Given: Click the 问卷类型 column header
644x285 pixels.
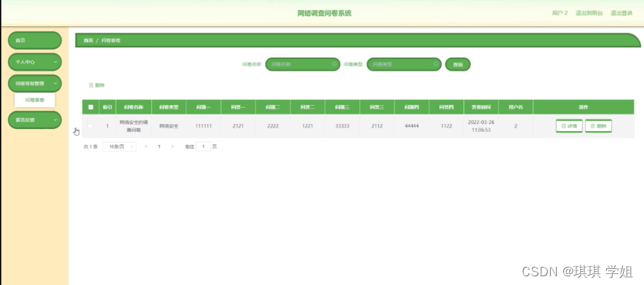Looking at the screenshot, I should (x=169, y=107).
